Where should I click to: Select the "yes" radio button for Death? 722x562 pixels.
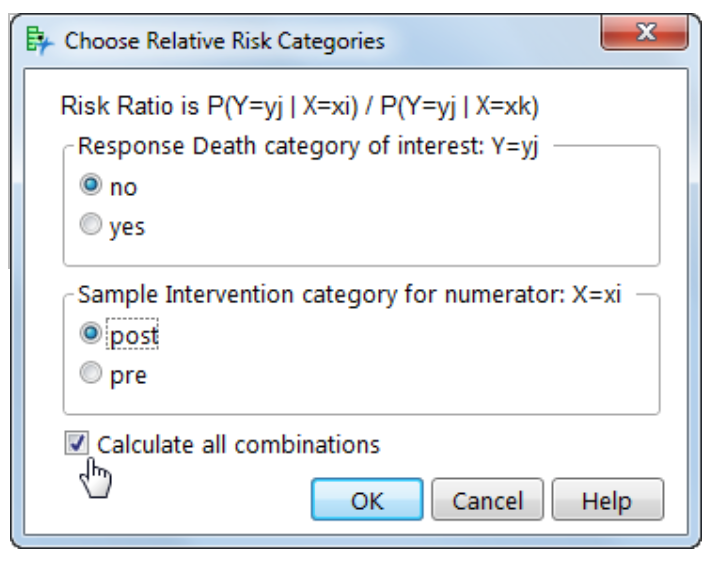pos(91,224)
